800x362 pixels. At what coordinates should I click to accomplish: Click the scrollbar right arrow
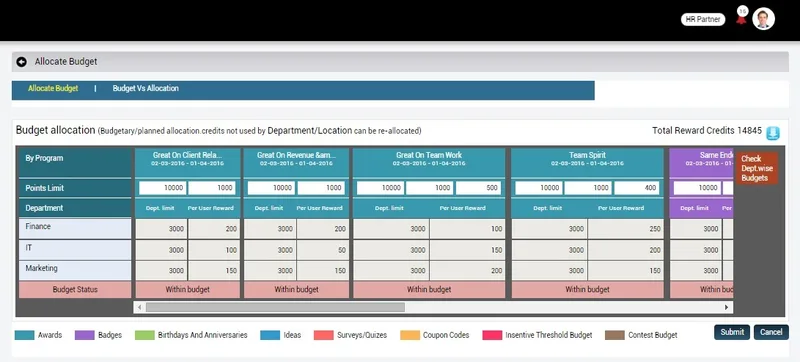pyautogui.click(x=726, y=307)
